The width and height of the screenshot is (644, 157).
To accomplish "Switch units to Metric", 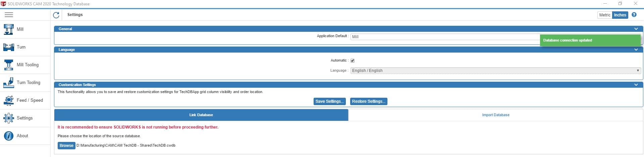I will coord(605,15).
